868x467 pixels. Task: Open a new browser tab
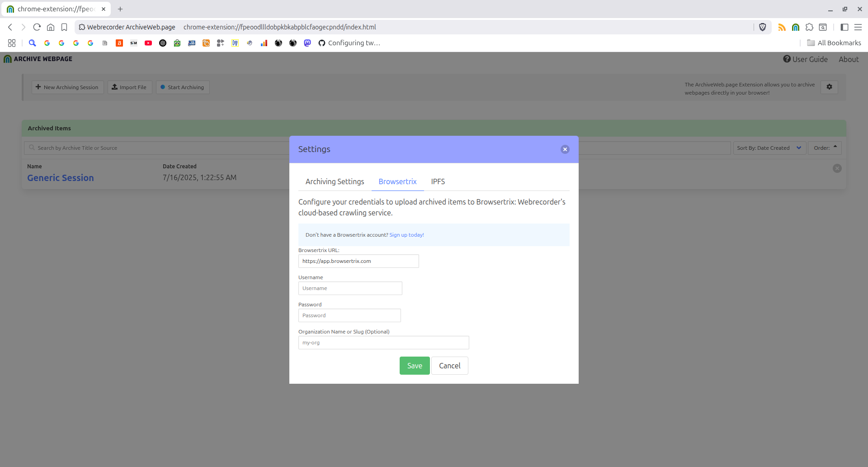click(120, 9)
